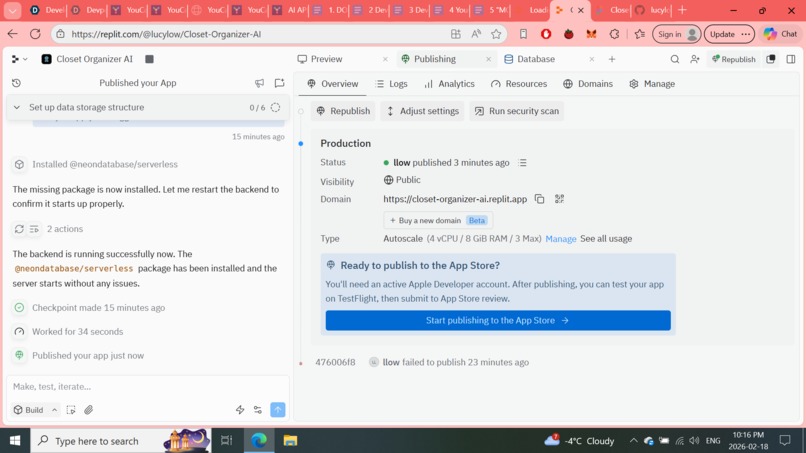Viewport: 806px width, 453px height.
Task: Open the browser extensions puzzle icon
Action: tap(614, 34)
